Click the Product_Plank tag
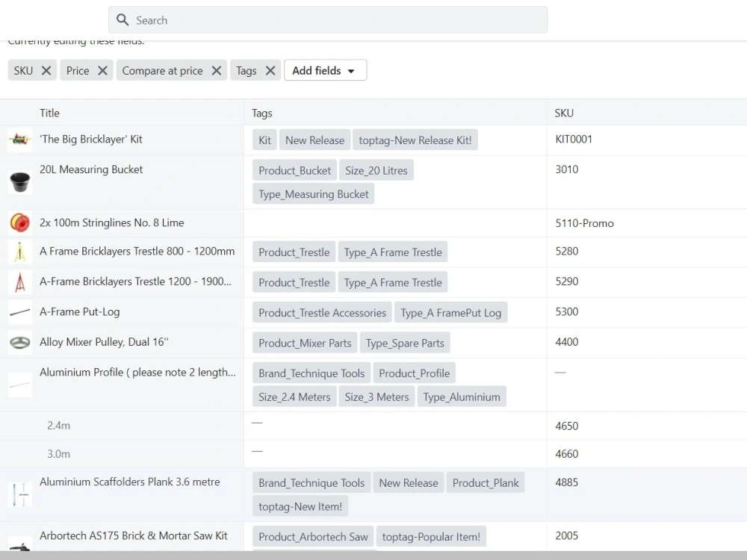Screen dimensions: 747x560 [x=486, y=483]
